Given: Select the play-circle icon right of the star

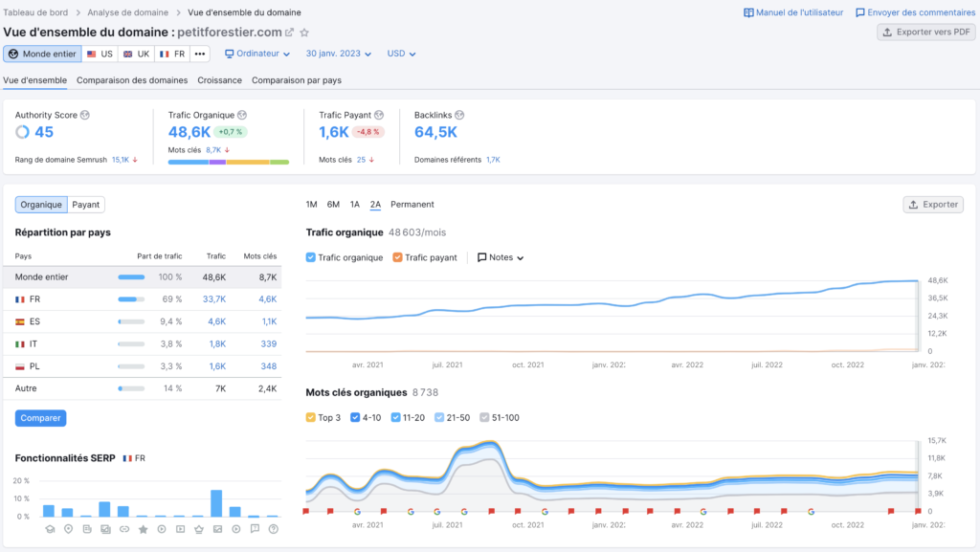Looking at the screenshot, I should coord(162,529).
